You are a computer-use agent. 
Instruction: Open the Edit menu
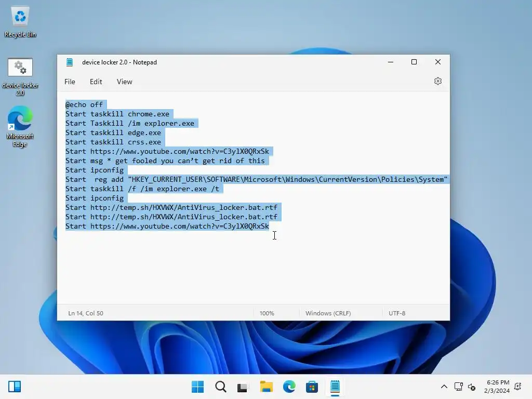96,82
